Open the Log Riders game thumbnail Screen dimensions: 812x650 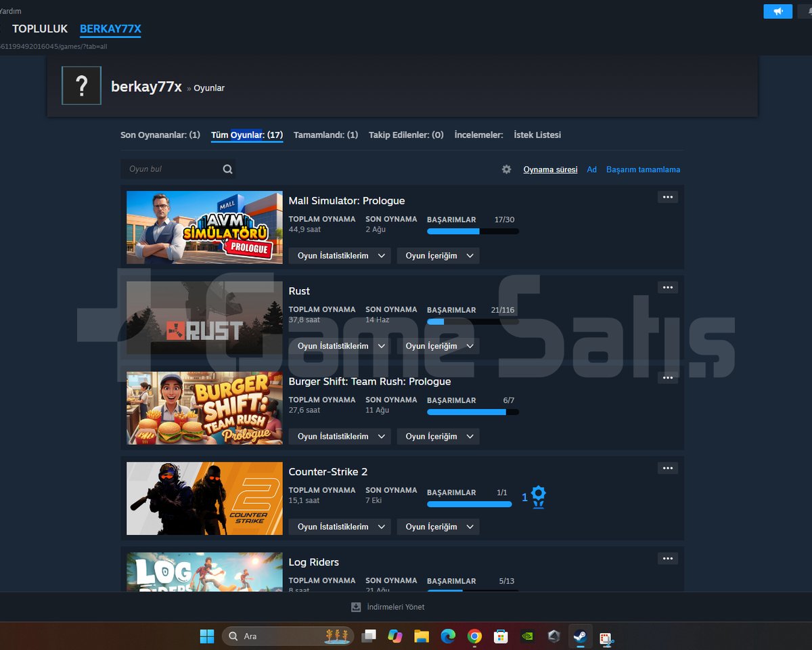[x=204, y=572]
